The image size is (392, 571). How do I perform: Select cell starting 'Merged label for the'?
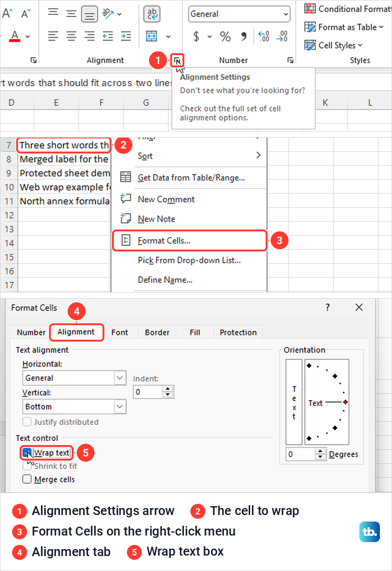(x=64, y=159)
